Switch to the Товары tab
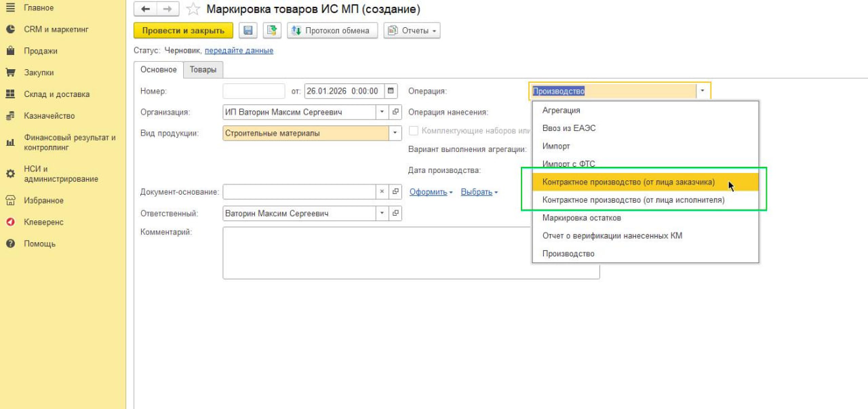The height and width of the screenshot is (409, 868). 203,69
